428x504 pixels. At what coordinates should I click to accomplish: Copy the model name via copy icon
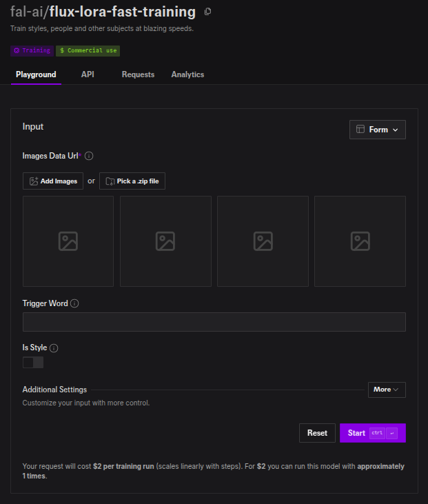point(207,12)
